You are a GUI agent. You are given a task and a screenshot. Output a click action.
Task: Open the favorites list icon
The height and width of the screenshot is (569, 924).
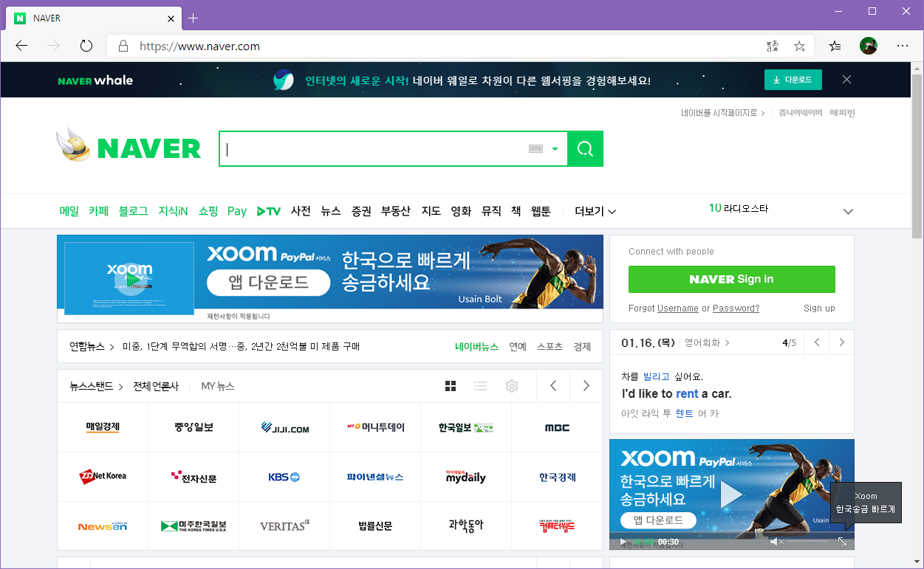pos(835,46)
